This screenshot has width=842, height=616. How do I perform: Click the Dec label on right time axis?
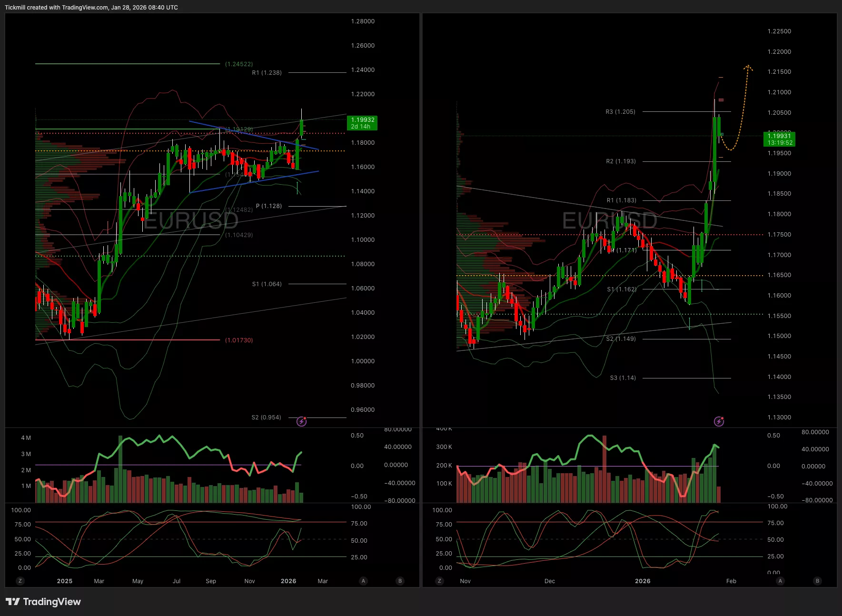coord(549,581)
